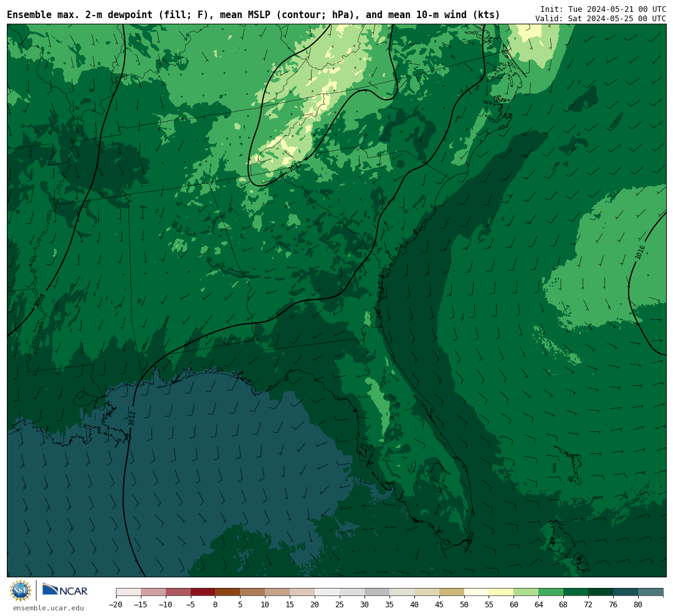Pick the brown swatch between 0 and 5
Screen dimensions: 673x616
[x=228, y=592]
